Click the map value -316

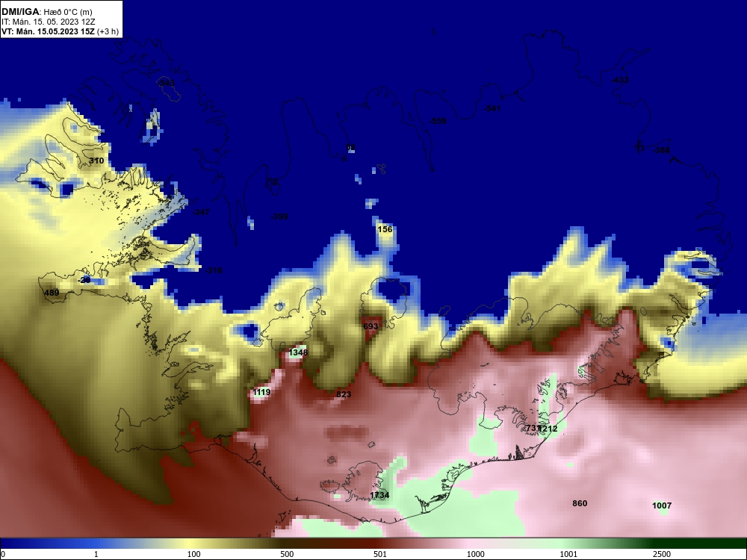tap(214, 270)
